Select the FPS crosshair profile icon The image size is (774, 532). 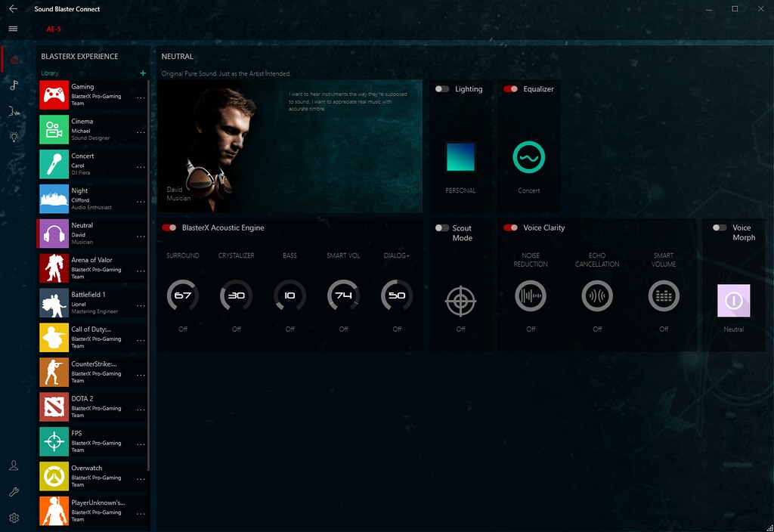click(x=54, y=441)
